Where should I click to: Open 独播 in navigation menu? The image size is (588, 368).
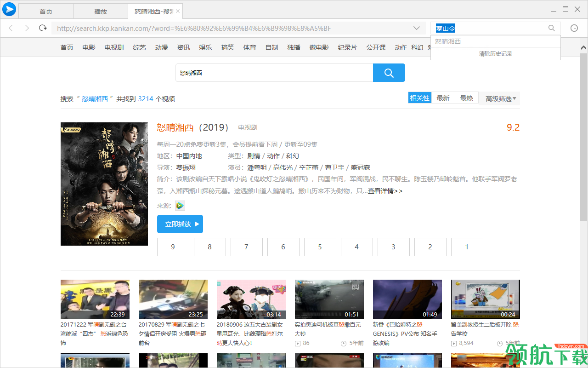[x=294, y=47]
